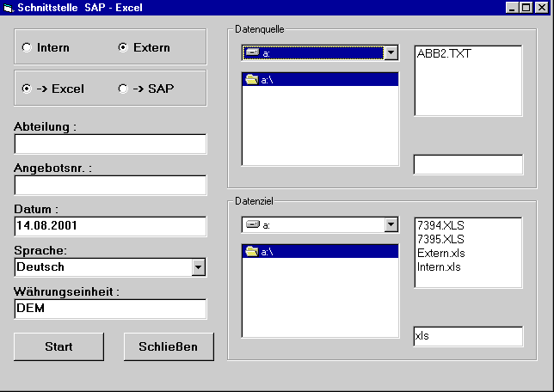Open the Sprache dropdown arrow
Viewport: 554px width, 392px height.
[199, 267]
